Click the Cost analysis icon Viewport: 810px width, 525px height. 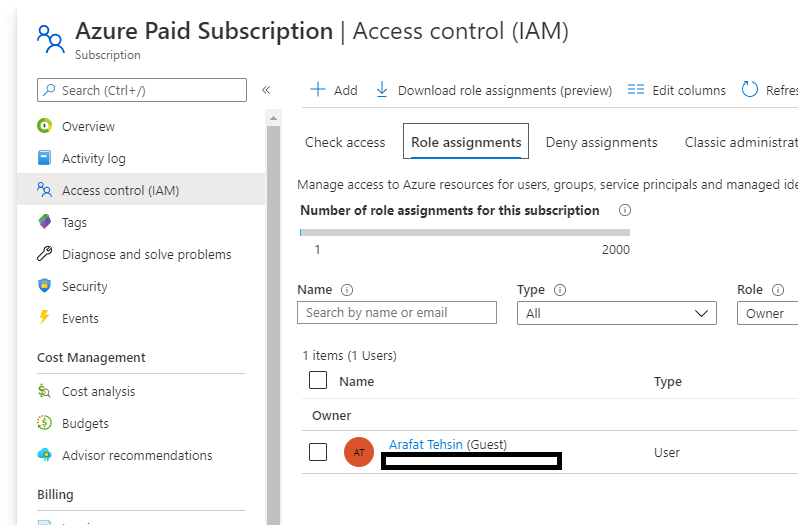tap(44, 391)
